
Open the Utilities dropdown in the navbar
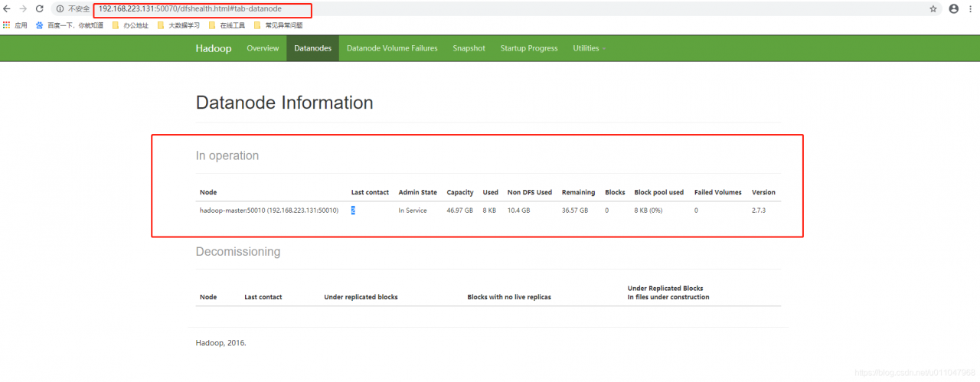coord(589,48)
